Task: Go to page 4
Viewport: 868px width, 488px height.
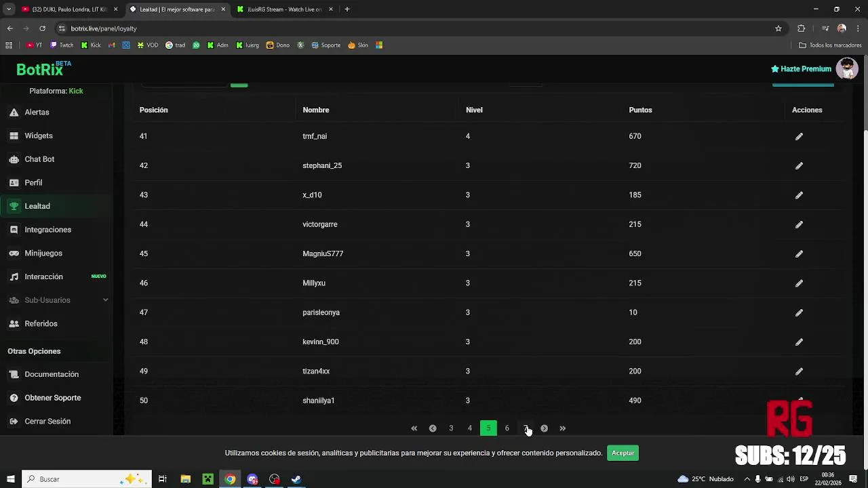Action: pos(469,428)
